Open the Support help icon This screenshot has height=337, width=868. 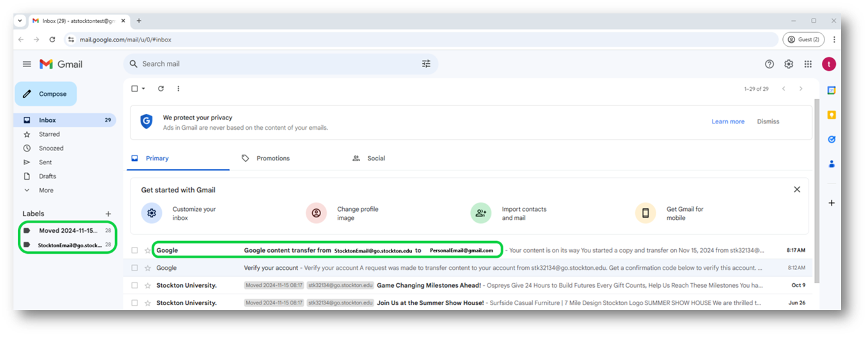pos(769,64)
